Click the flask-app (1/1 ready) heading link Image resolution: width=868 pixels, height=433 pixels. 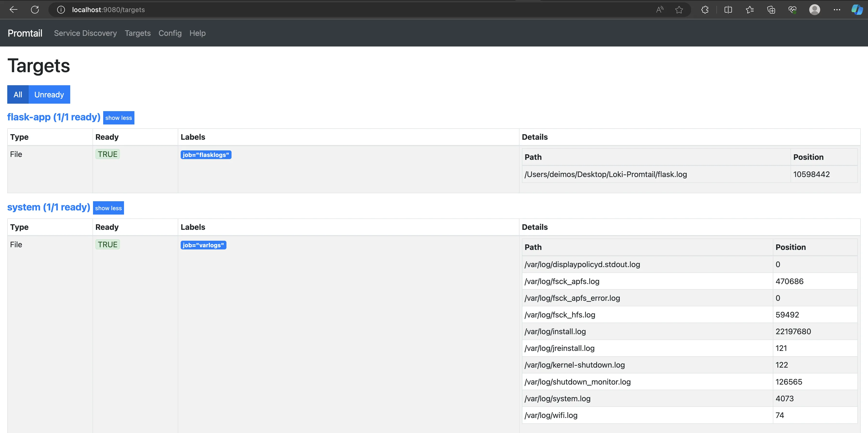tap(54, 117)
